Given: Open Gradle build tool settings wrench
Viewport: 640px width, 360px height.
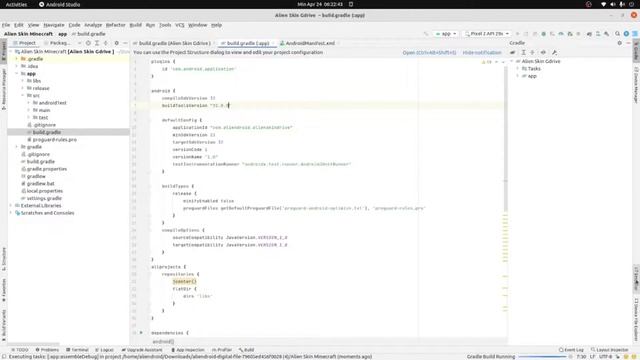Looking at the screenshot, I should 554,52.
